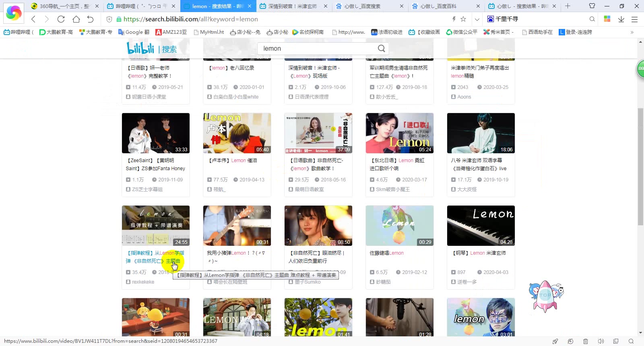Click the browser forward arrow

pos(47,19)
